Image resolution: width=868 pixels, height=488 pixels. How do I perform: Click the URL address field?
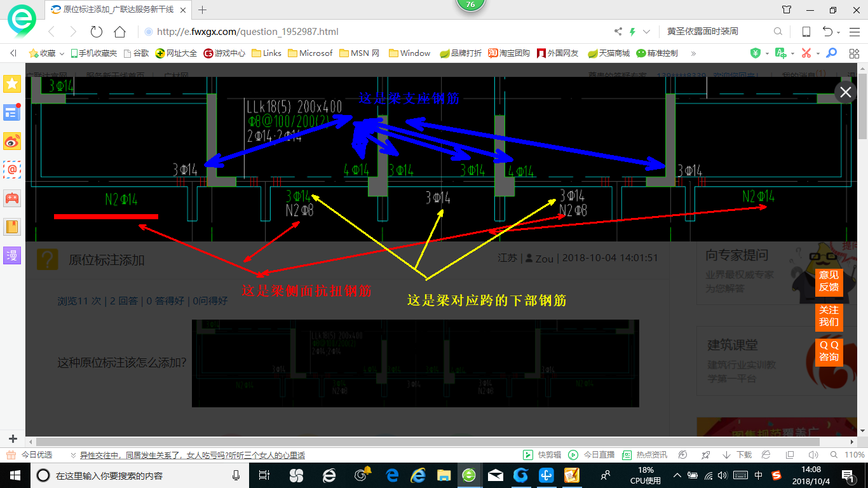[x=375, y=32]
